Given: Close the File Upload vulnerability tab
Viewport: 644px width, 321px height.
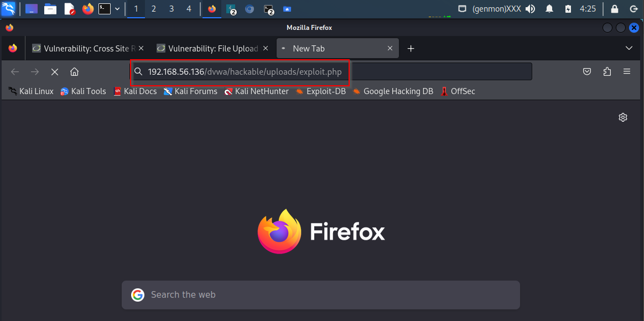Looking at the screenshot, I should point(266,49).
